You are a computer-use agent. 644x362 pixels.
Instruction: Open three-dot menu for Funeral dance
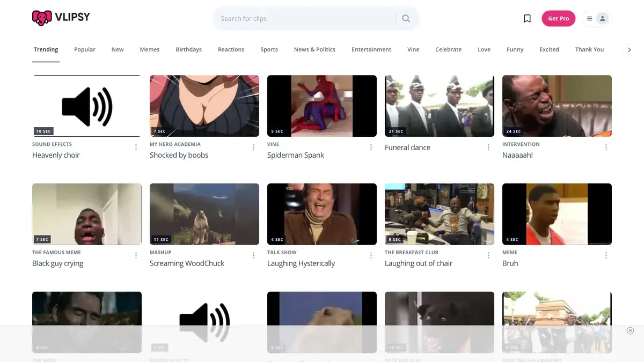click(488, 147)
